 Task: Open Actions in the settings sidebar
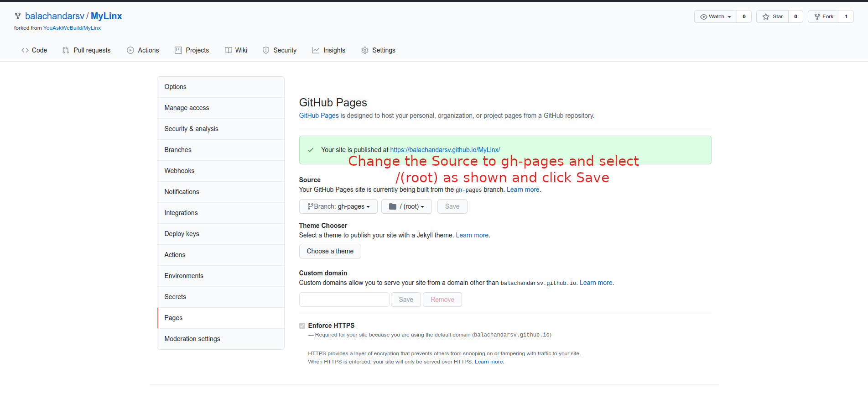[221, 255]
